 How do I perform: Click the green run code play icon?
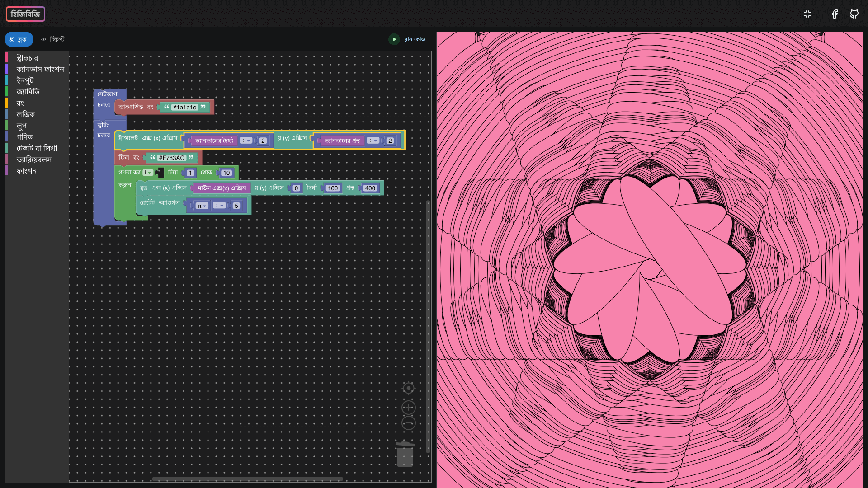pyautogui.click(x=394, y=39)
